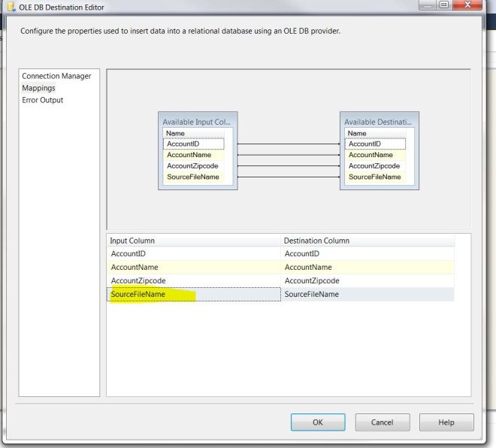This screenshot has width=496, height=448.
Task: Select SourceFileName in Available Destination Columns box
Action: pyautogui.click(x=375, y=177)
